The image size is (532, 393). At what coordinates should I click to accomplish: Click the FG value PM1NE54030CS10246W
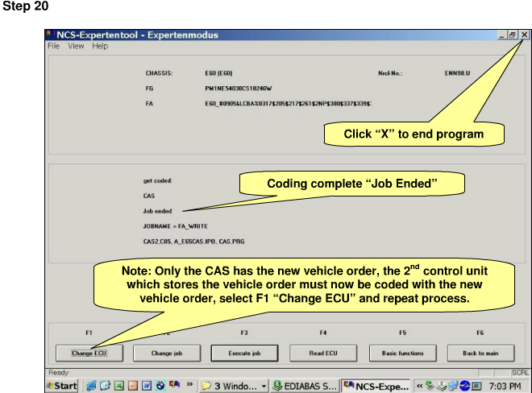pos(238,89)
